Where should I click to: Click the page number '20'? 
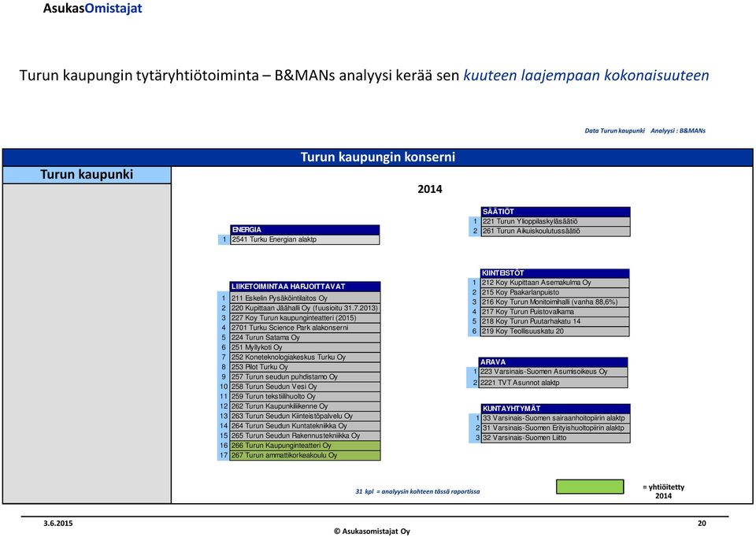[702, 524]
